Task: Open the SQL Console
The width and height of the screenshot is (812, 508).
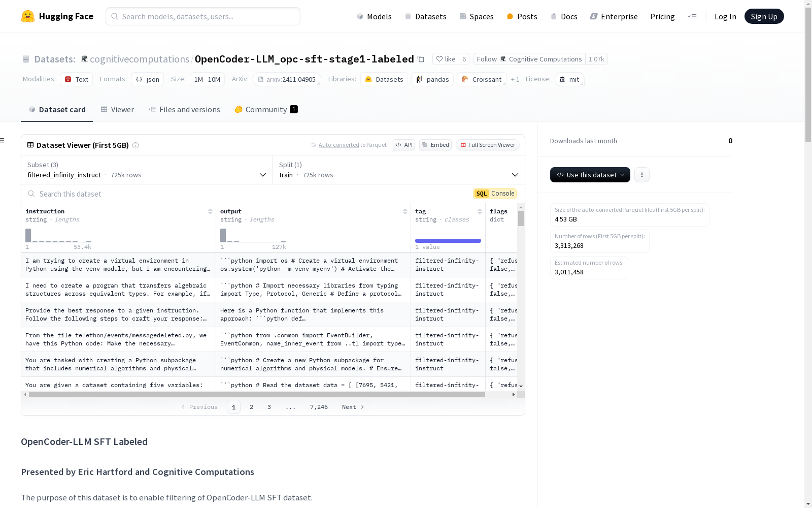Action: click(x=495, y=194)
